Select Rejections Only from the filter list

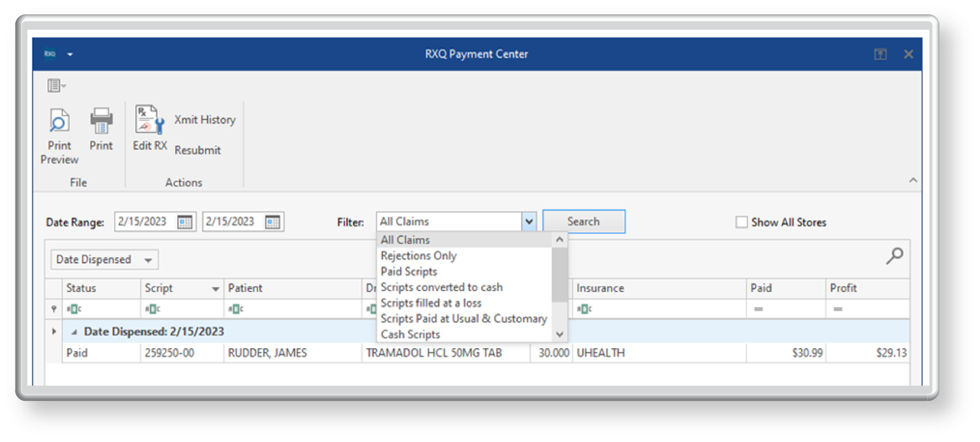(419, 256)
